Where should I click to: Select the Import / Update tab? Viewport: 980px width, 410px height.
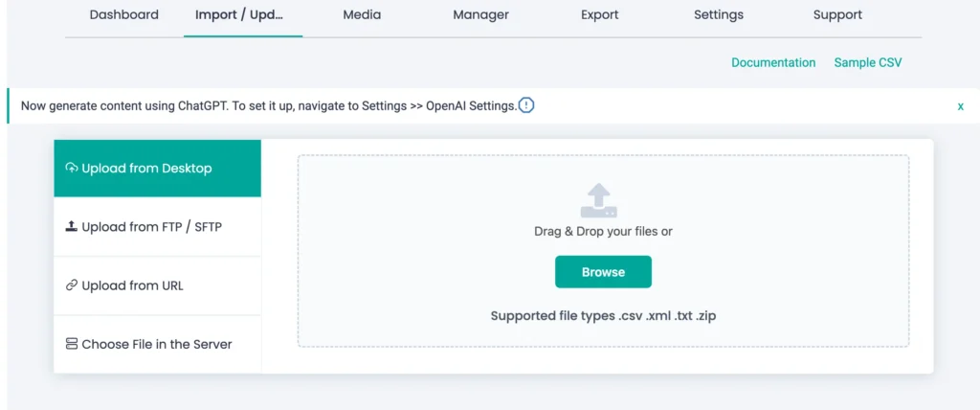pyautogui.click(x=239, y=15)
